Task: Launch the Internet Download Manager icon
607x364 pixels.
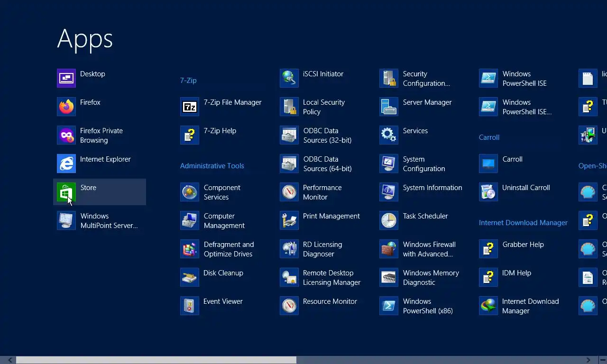Action: point(488,306)
